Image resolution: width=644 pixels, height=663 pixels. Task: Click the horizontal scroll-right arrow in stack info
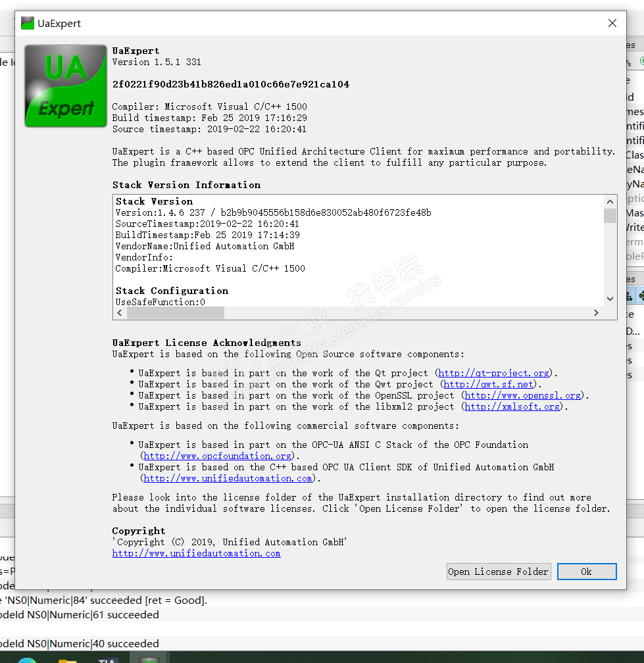(x=596, y=312)
